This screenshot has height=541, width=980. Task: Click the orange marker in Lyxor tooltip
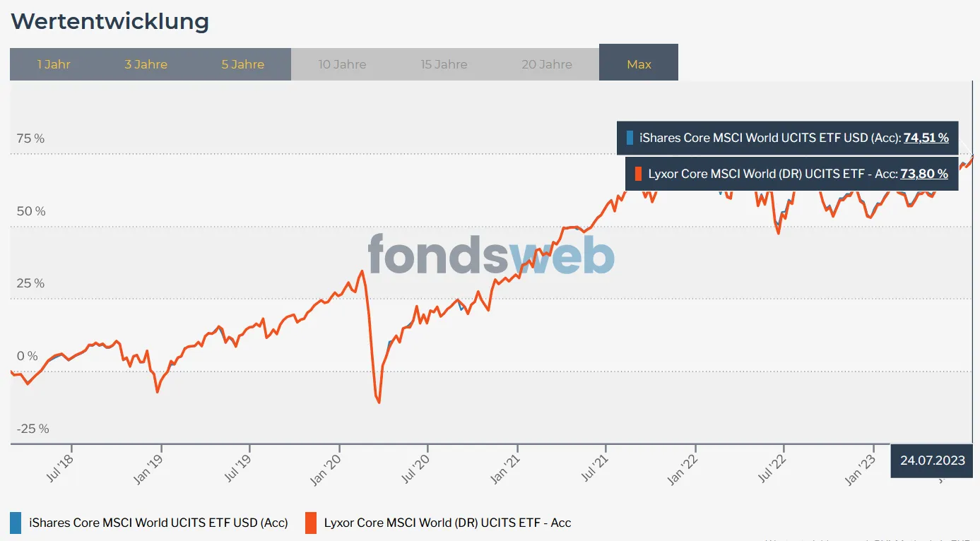pos(638,174)
